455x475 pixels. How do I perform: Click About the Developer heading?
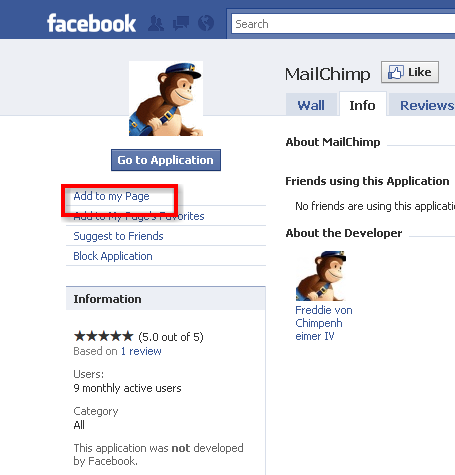tap(344, 233)
